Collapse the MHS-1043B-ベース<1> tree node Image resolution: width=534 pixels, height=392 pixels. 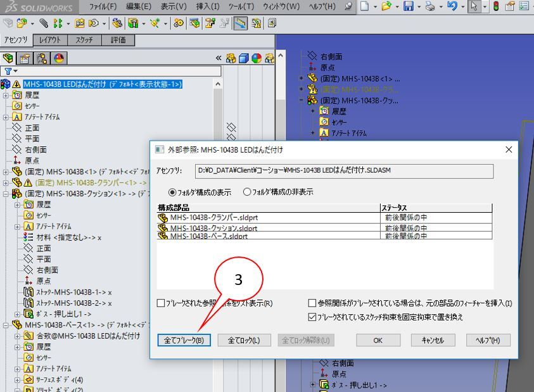6,326
